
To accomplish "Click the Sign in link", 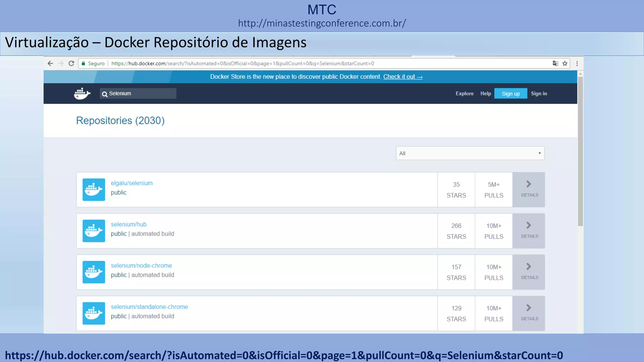I will click(539, 94).
